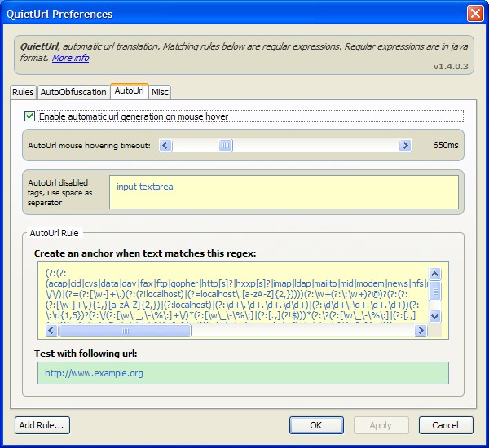Click regex area vertical scroll down arrow

[x=434, y=316]
